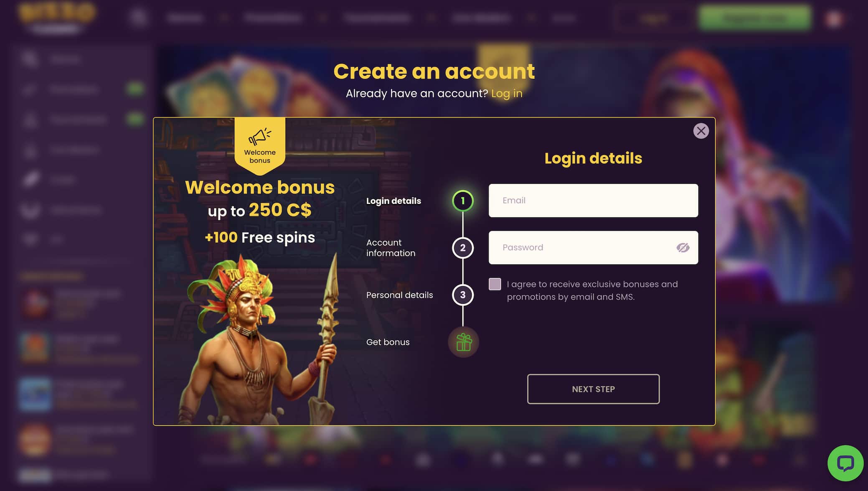
Task: Open the live chat bubble icon
Action: [x=845, y=463]
